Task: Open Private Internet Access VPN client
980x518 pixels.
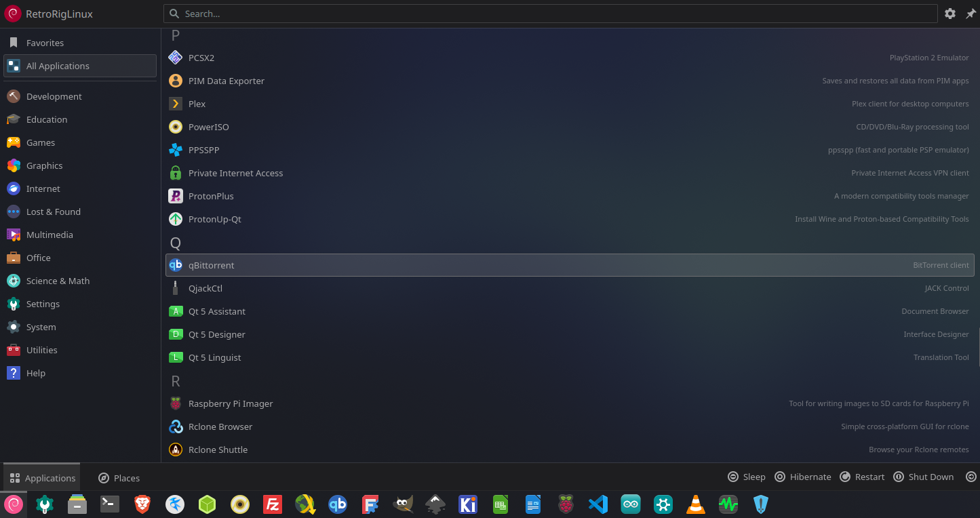Action: [x=235, y=173]
